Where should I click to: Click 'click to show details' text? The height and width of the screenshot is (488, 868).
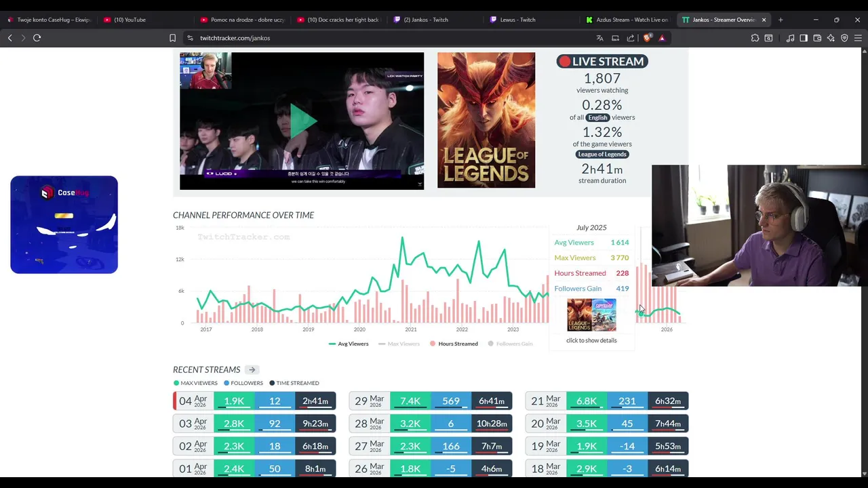[591, 341]
